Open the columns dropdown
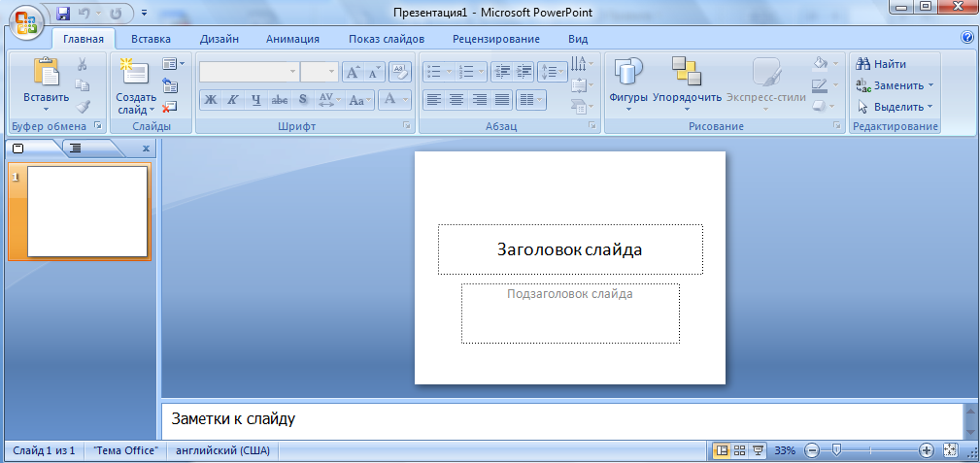Screen dimensions: 980x463 click(x=531, y=99)
